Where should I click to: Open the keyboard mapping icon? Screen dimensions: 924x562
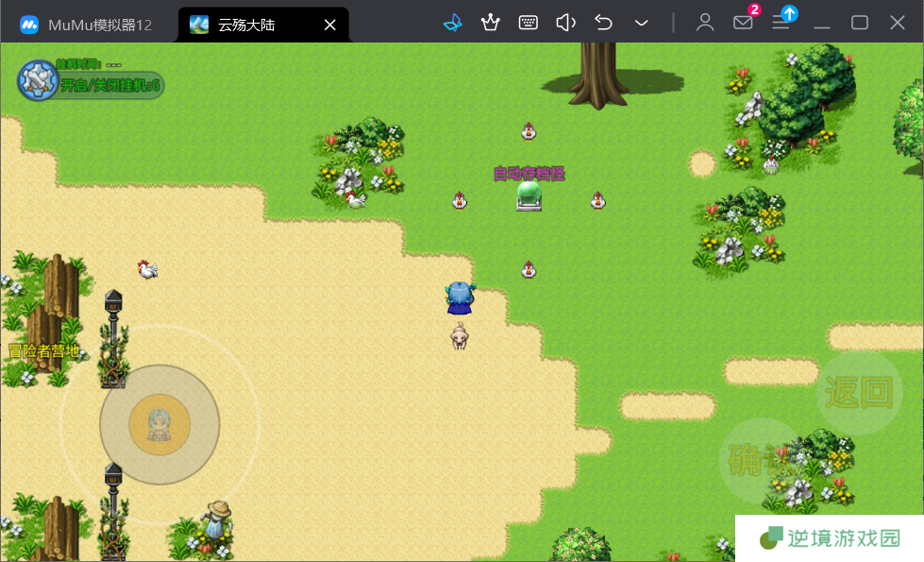click(528, 23)
